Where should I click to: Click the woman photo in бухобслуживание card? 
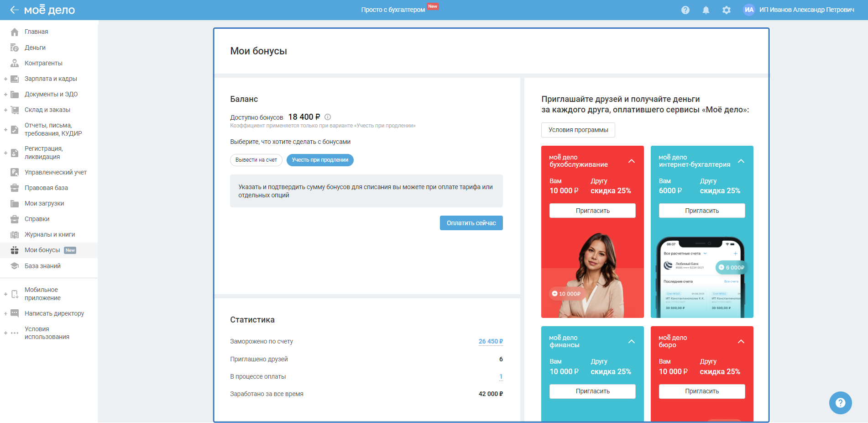coord(592,275)
